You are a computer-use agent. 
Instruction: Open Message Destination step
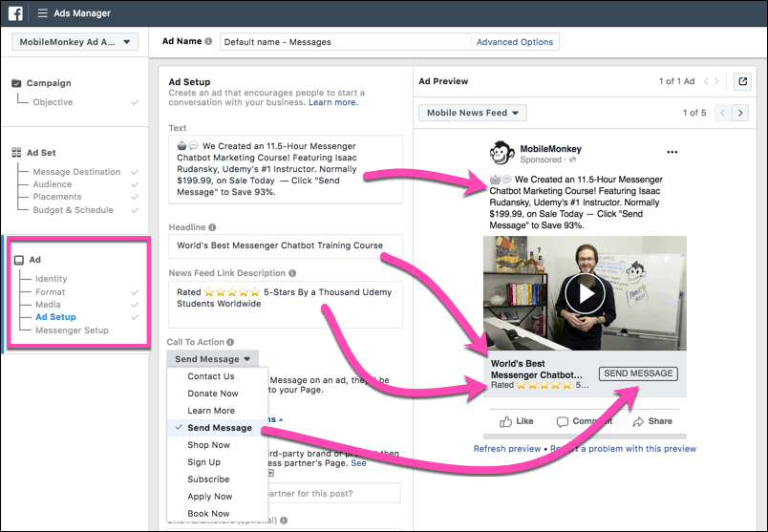click(76, 172)
